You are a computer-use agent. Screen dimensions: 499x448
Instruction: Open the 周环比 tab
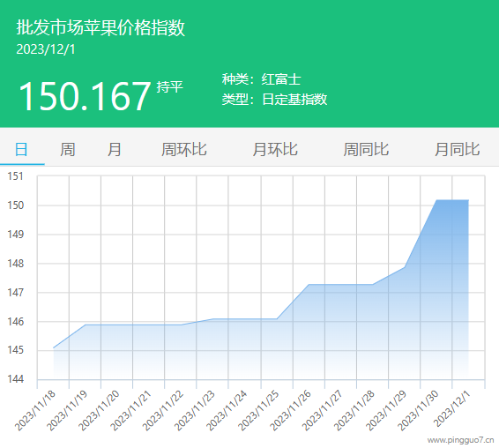183,149
